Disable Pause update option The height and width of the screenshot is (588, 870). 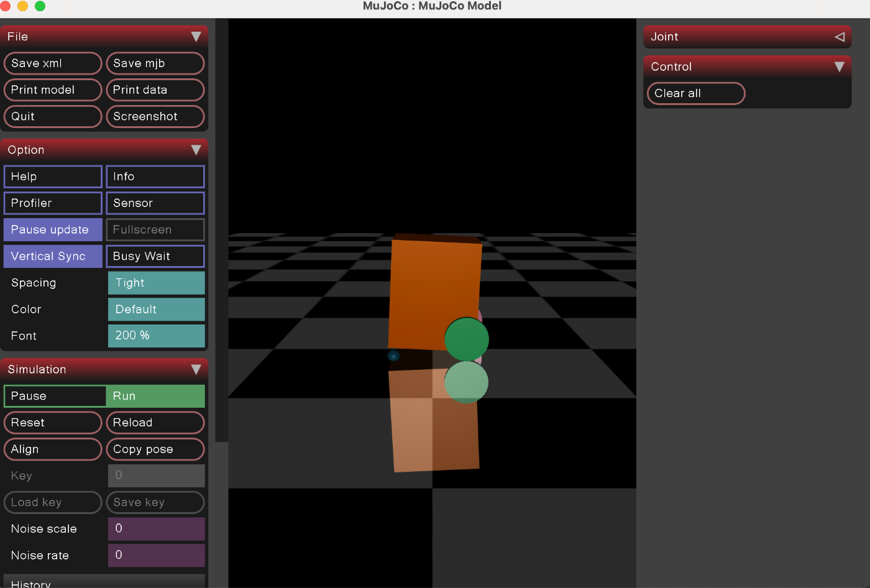click(53, 230)
